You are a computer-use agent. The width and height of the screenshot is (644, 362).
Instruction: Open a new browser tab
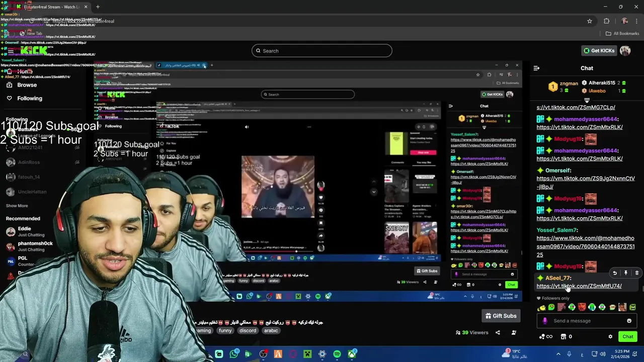coord(98,7)
